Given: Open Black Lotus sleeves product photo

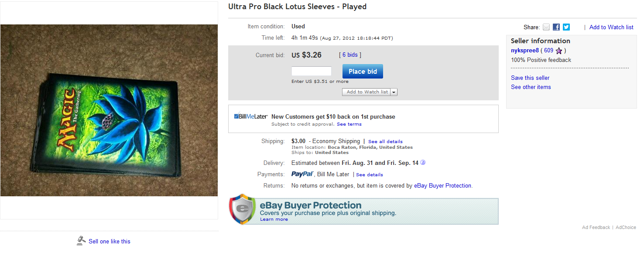Looking at the screenshot, I should pyautogui.click(x=109, y=110).
